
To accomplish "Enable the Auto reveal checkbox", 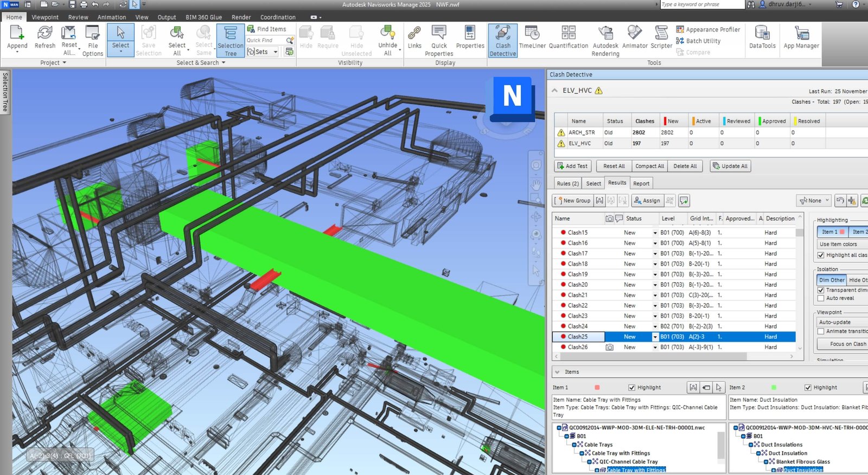I will [821, 298].
